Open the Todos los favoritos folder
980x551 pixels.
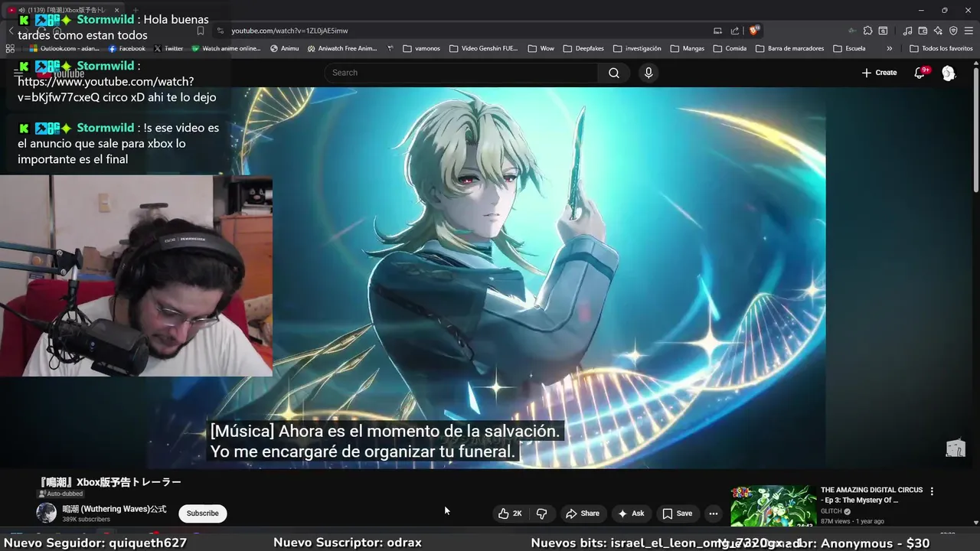pos(941,48)
